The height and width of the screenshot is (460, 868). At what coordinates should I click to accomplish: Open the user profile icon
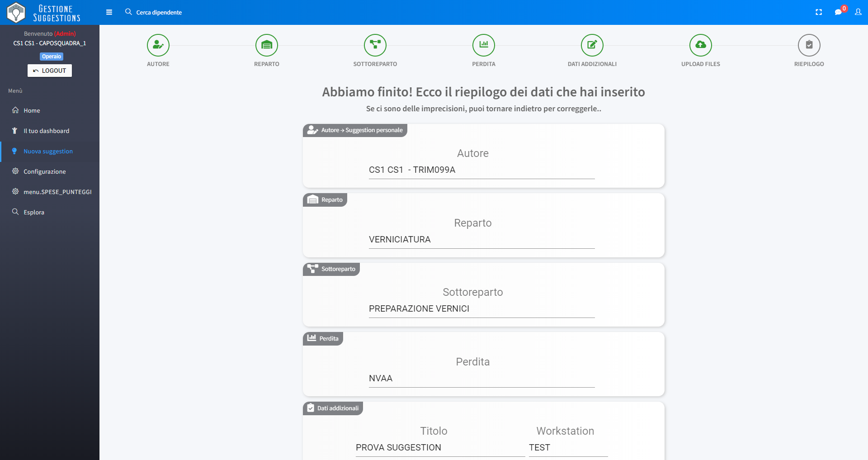(x=858, y=12)
